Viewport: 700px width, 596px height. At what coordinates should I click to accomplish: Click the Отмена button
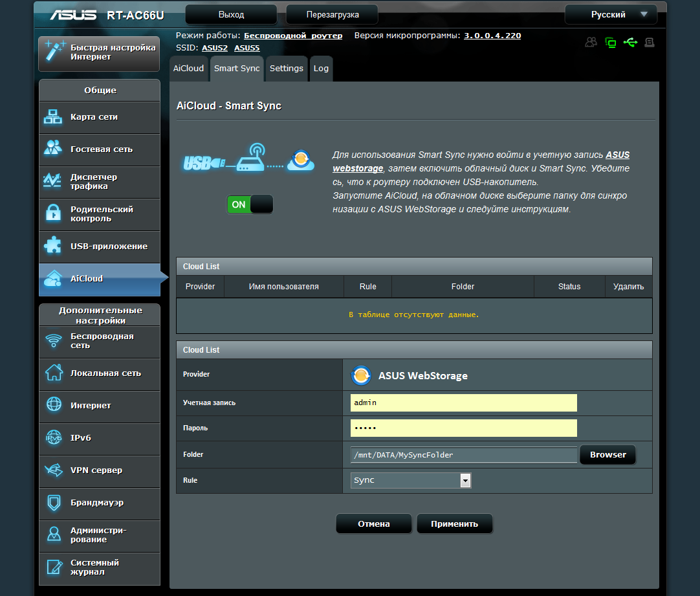coord(374,524)
